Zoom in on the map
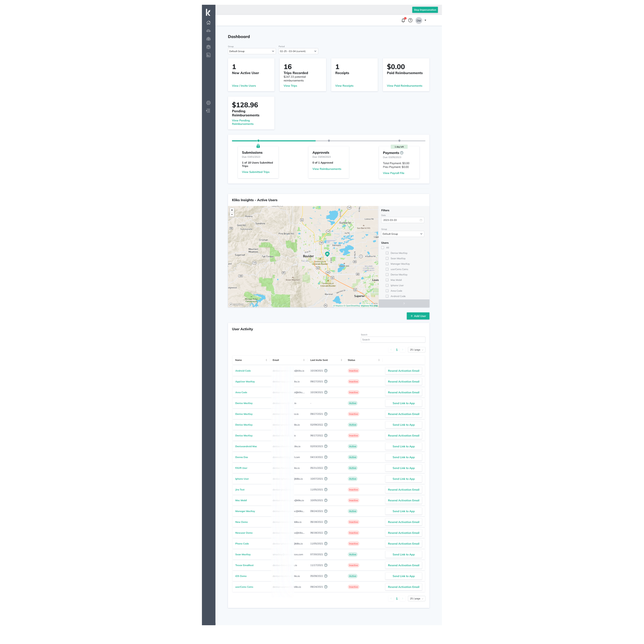 pos(232,210)
